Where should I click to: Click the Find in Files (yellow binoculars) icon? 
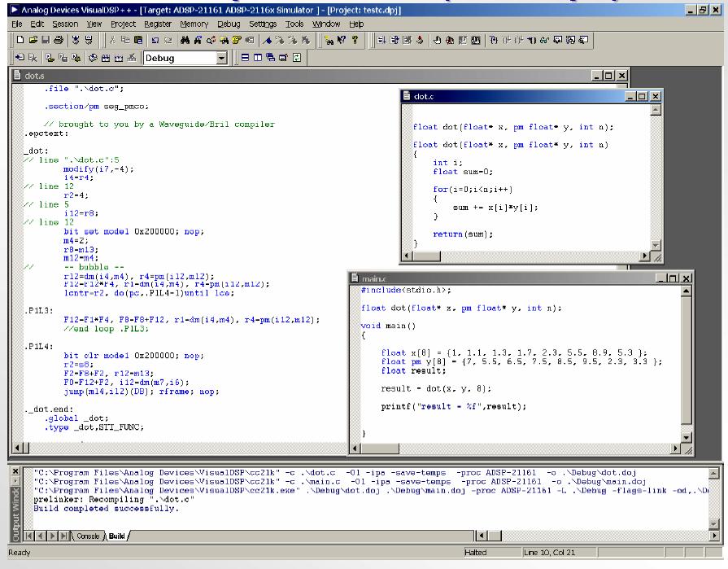224,40
